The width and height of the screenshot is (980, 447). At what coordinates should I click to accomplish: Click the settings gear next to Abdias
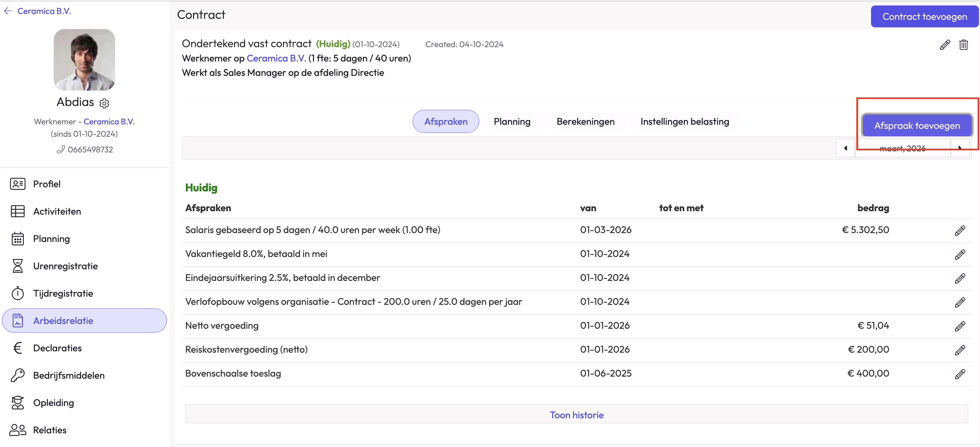[x=104, y=103]
